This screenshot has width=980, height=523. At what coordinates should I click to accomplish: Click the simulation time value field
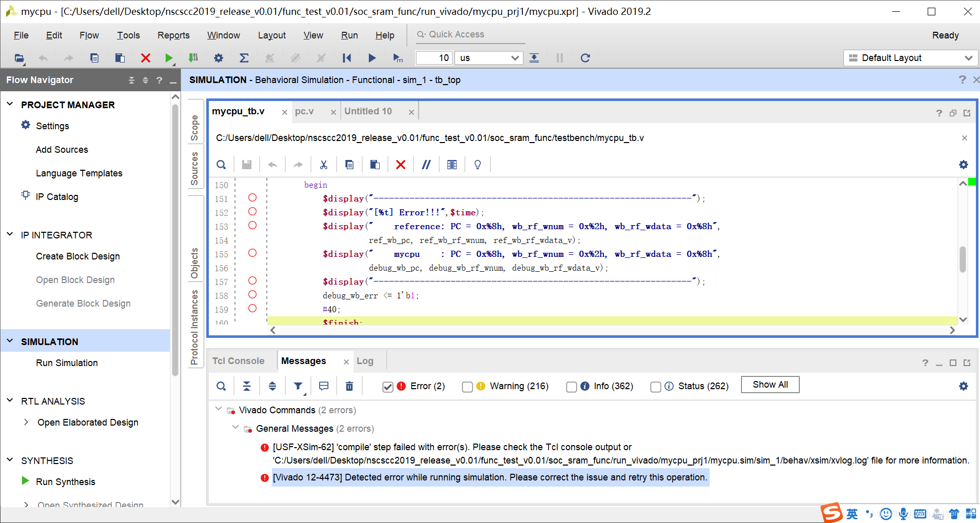tap(434, 58)
